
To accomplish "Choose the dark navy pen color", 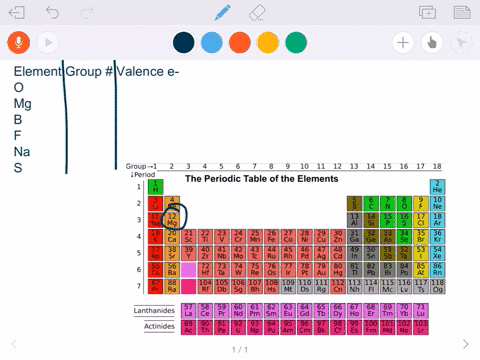I will (184, 43).
